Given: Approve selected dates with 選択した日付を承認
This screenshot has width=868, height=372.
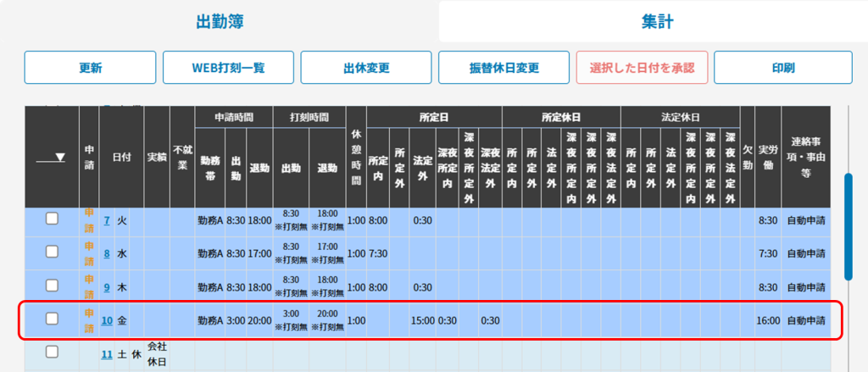Looking at the screenshot, I should point(641,68).
